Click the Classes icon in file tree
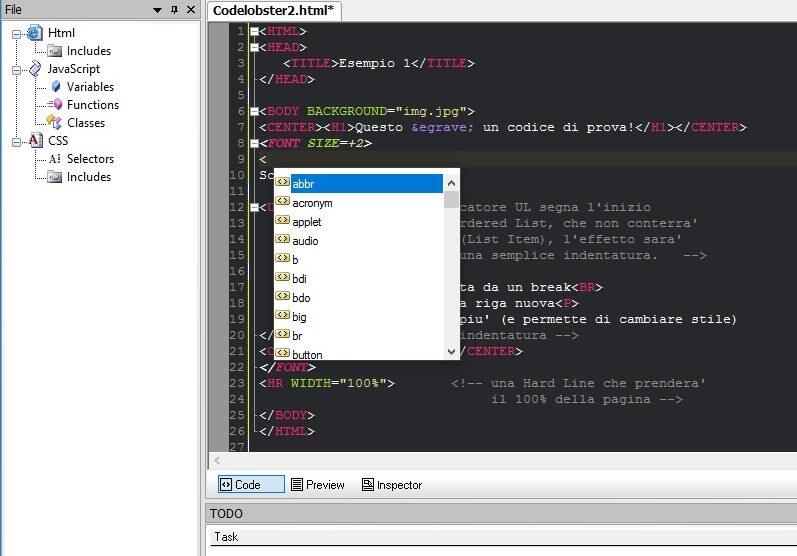797x556 pixels. click(56, 123)
